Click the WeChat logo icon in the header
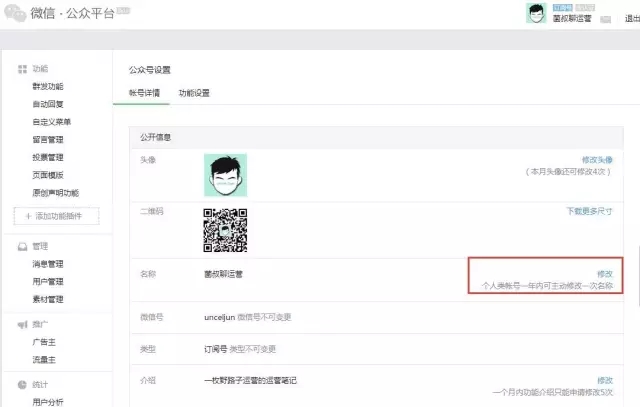The height and width of the screenshot is (407, 640). click(x=15, y=13)
